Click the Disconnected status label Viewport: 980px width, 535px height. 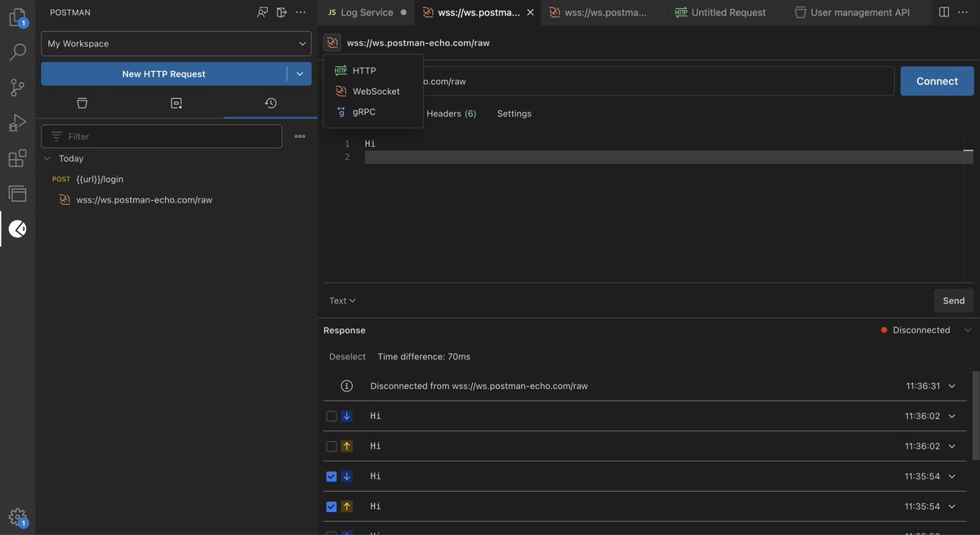click(921, 330)
